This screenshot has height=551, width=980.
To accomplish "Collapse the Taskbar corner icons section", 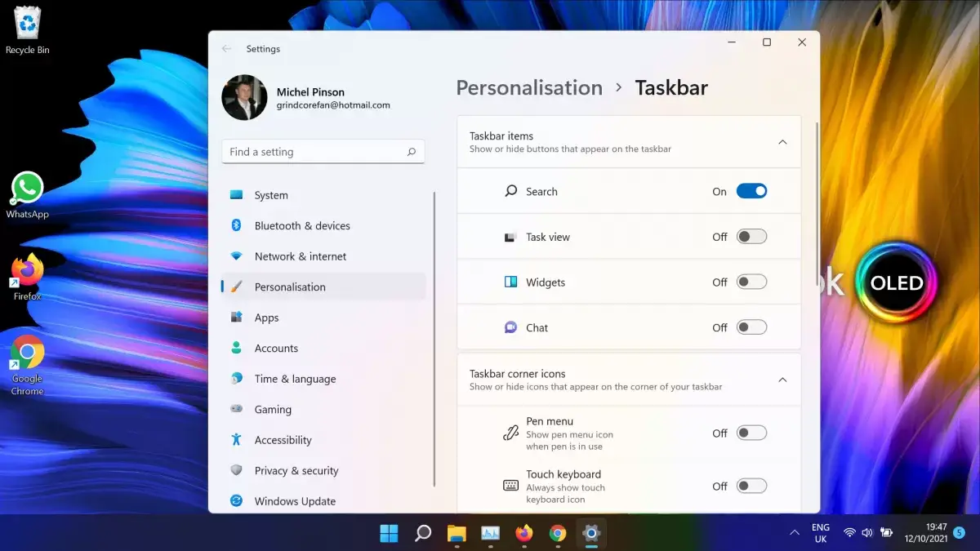I will point(782,380).
